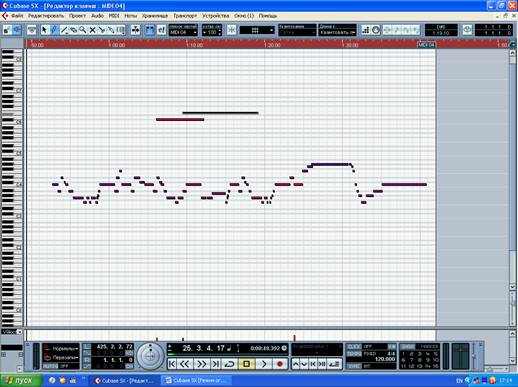Click the yellow Stop button

click(246, 364)
